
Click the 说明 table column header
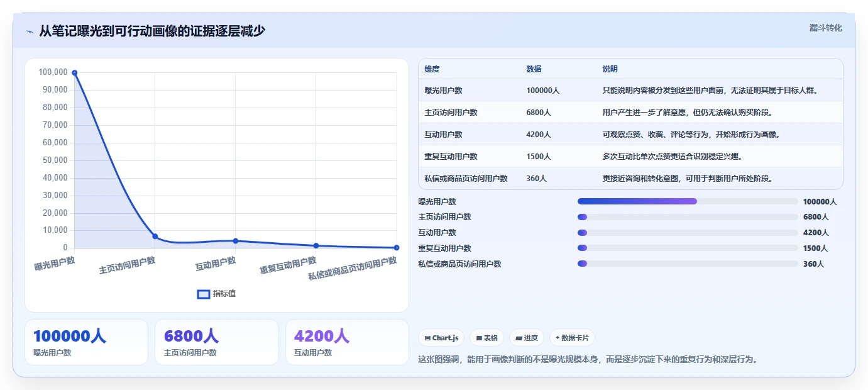[610, 69]
